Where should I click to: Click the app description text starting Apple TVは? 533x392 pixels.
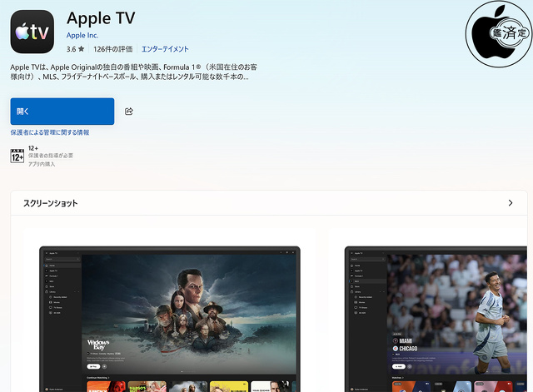[x=133, y=72]
